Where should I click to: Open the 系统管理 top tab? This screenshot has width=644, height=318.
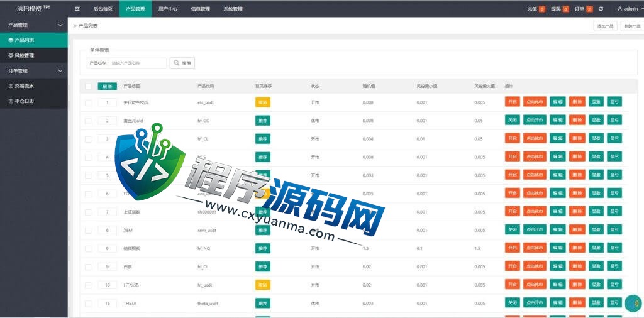tap(233, 9)
